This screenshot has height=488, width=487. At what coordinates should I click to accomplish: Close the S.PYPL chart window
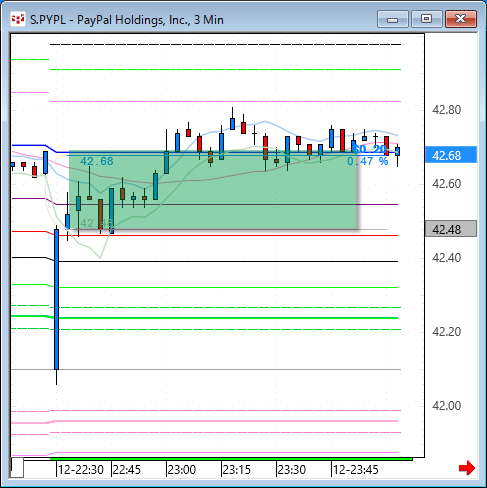[x=461, y=19]
